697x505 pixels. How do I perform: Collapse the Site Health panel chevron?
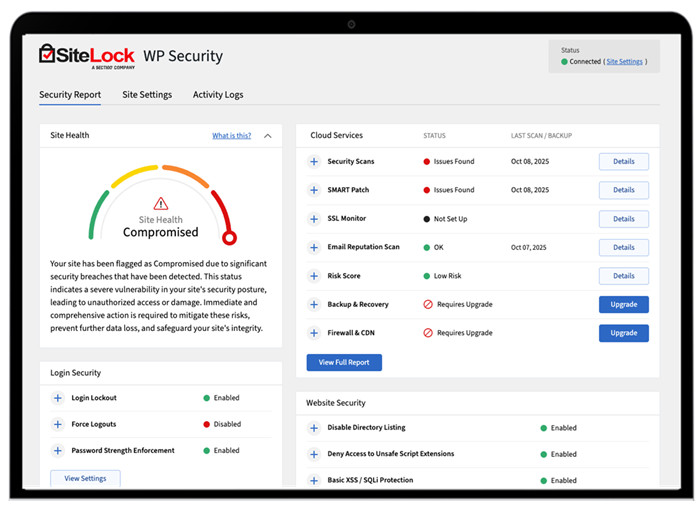click(x=268, y=136)
